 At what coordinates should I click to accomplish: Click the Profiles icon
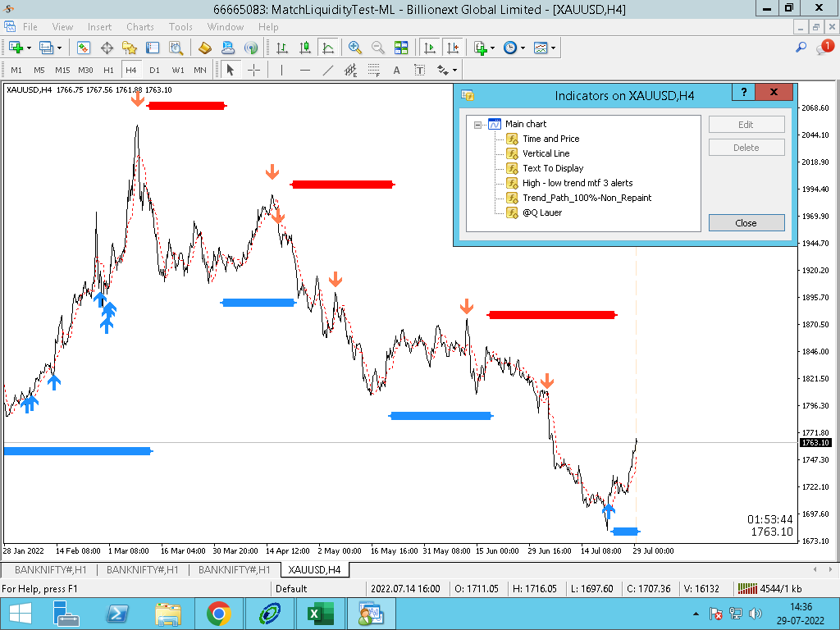coord(46,48)
